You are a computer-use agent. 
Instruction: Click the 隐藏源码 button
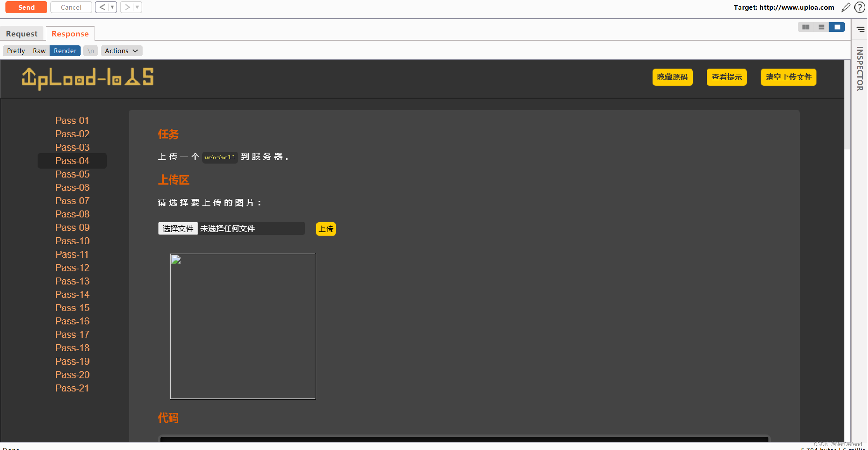coord(672,77)
